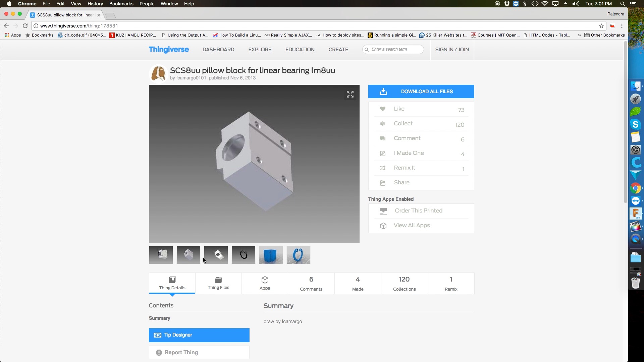Click the Order This Printed icon
The width and height of the screenshot is (644, 362).
click(x=383, y=210)
